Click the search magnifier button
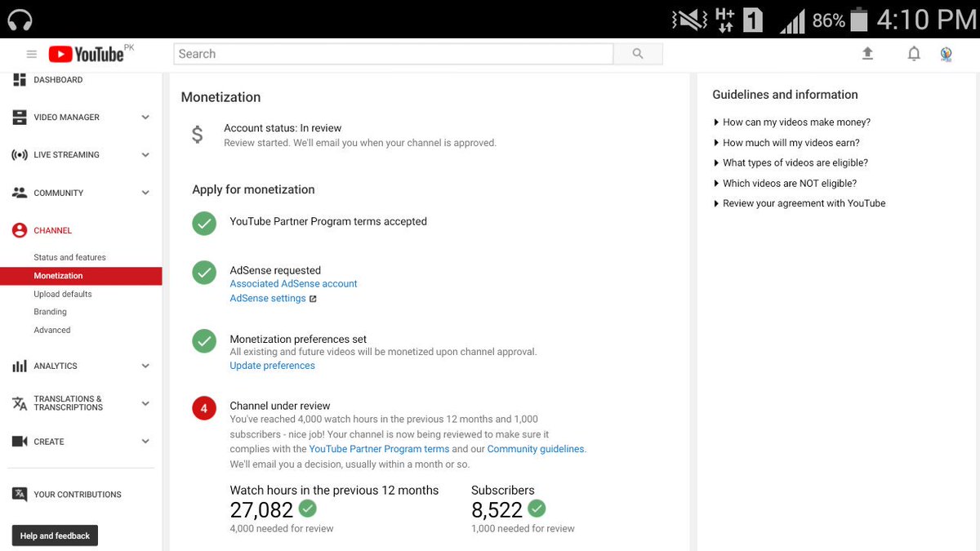Image resolution: width=980 pixels, height=551 pixels. coord(638,54)
